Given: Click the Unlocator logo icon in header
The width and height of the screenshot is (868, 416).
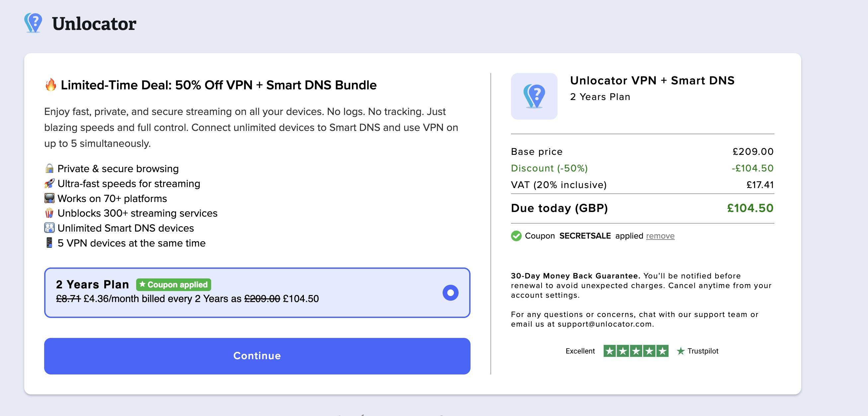Looking at the screenshot, I should coord(33,23).
